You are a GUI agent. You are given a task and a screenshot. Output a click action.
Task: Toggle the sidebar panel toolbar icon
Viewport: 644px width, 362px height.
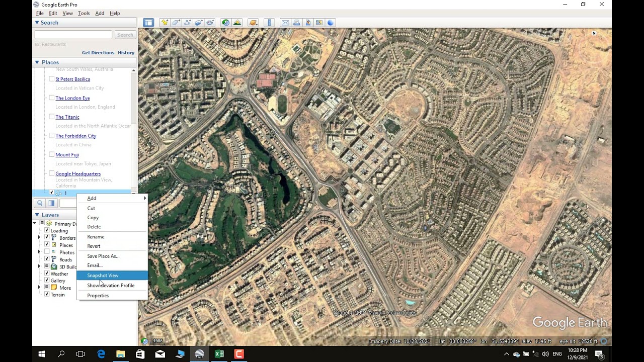(x=148, y=23)
